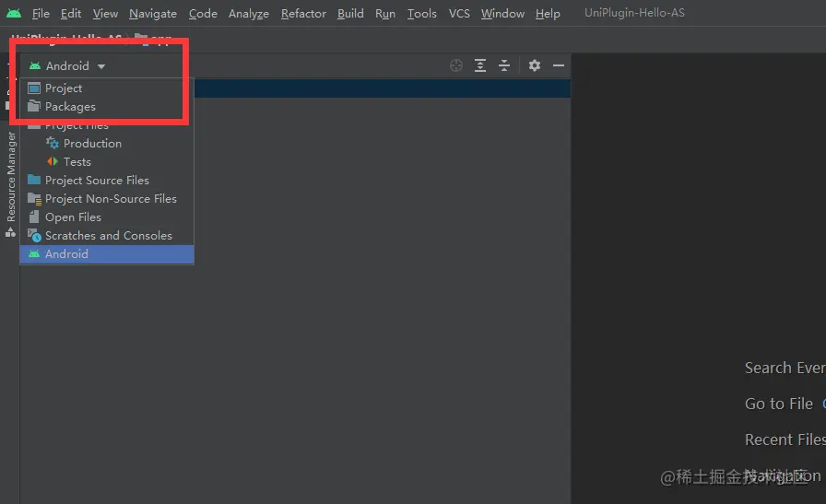Open the Build menu
Screen dimensions: 826x504
(x=350, y=13)
